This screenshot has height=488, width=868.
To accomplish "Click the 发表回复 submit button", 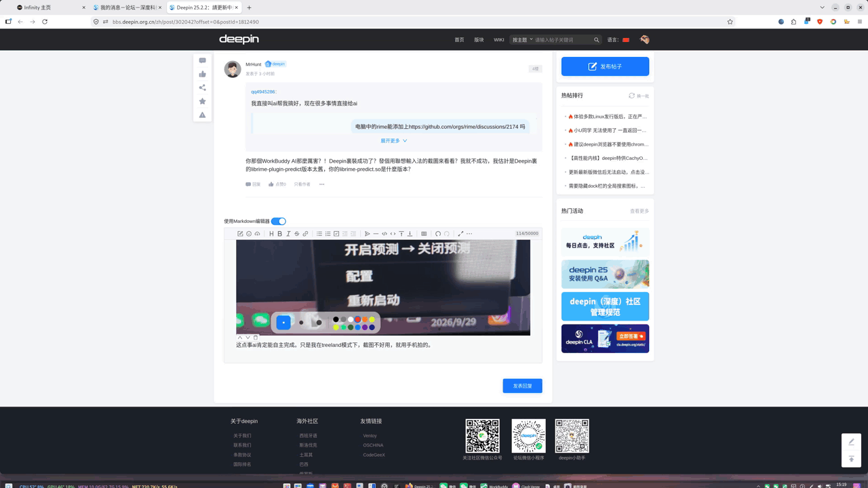I will 522,386.
